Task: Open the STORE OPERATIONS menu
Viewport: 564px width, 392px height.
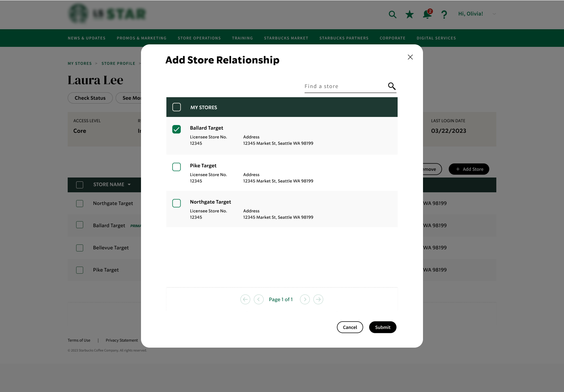Action: pyautogui.click(x=199, y=38)
